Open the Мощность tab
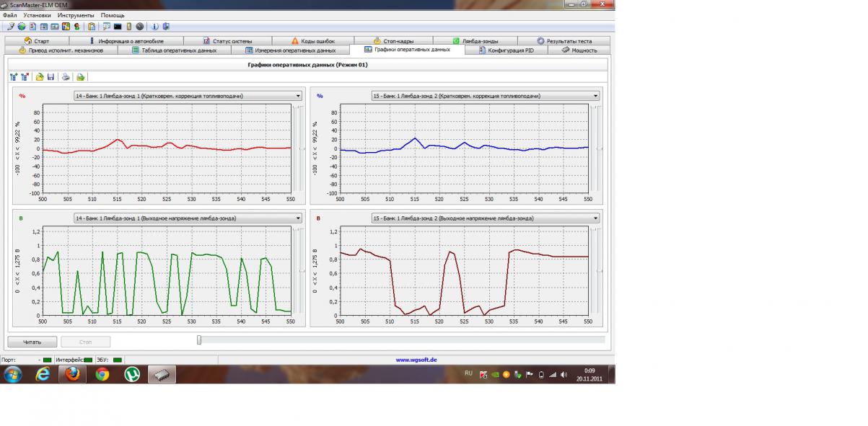Image resolution: width=868 pixels, height=426 pixels. 579,50
